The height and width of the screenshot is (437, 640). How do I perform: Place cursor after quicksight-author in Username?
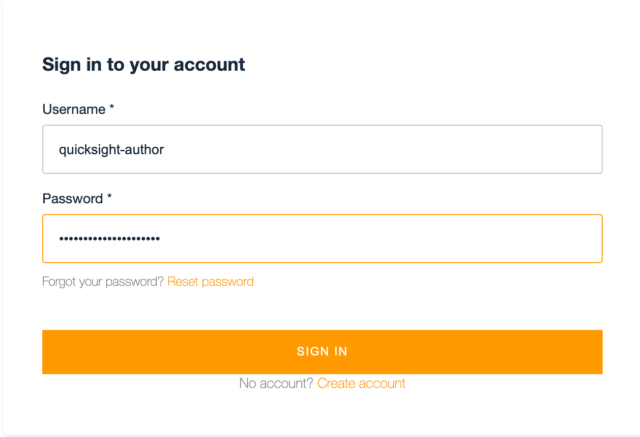click(165, 150)
